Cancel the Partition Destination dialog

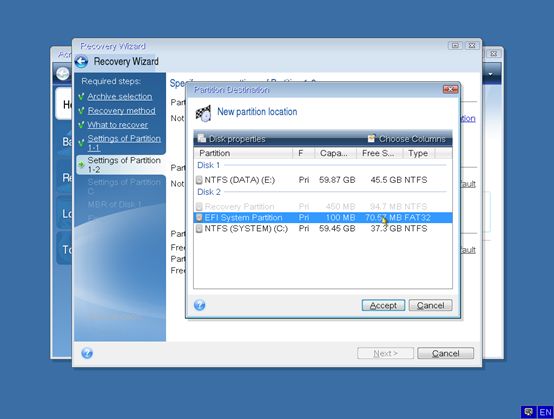tap(430, 305)
